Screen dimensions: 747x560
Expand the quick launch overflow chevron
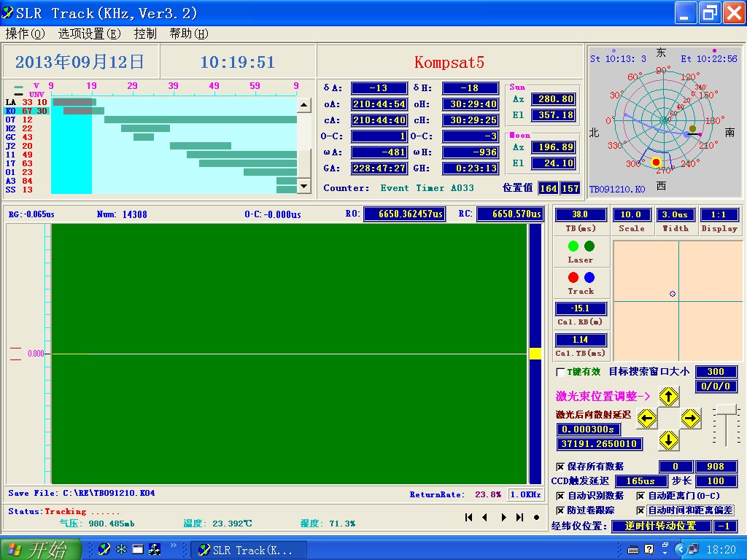(174, 545)
